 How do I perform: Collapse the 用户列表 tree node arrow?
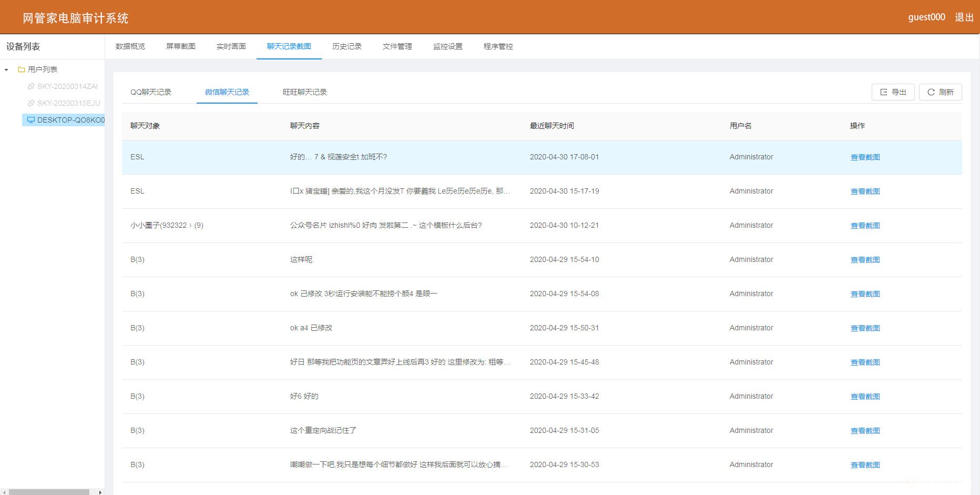click(6, 69)
